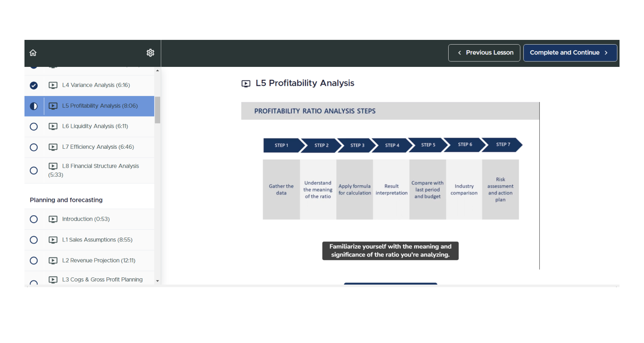Click the video icon beside L1 Sales Assumptions
Screen dimensions: 644x343
click(53, 240)
